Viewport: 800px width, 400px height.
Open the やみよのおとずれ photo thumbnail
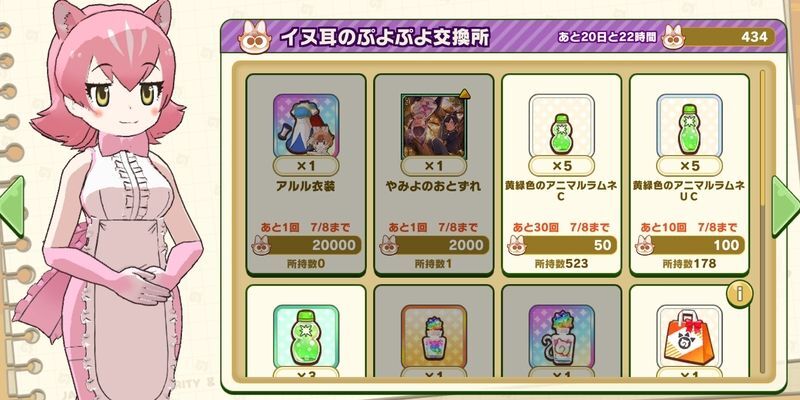coord(434,126)
